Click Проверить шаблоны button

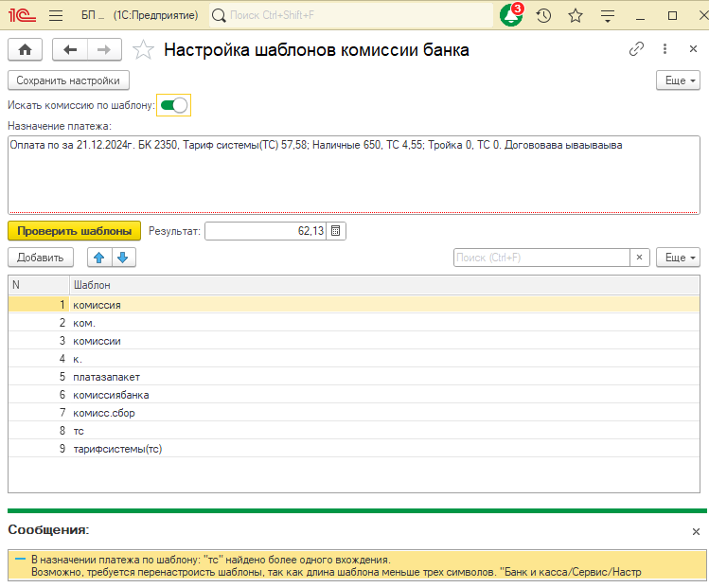(74, 231)
